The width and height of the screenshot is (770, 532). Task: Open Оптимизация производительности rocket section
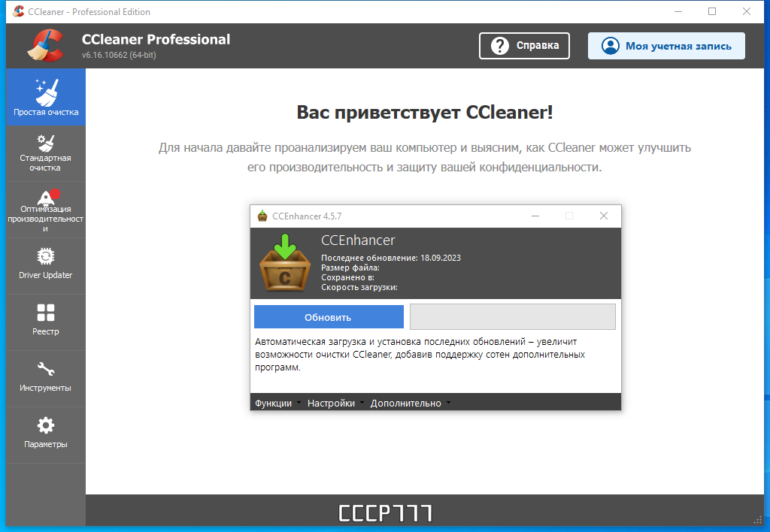point(46,210)
